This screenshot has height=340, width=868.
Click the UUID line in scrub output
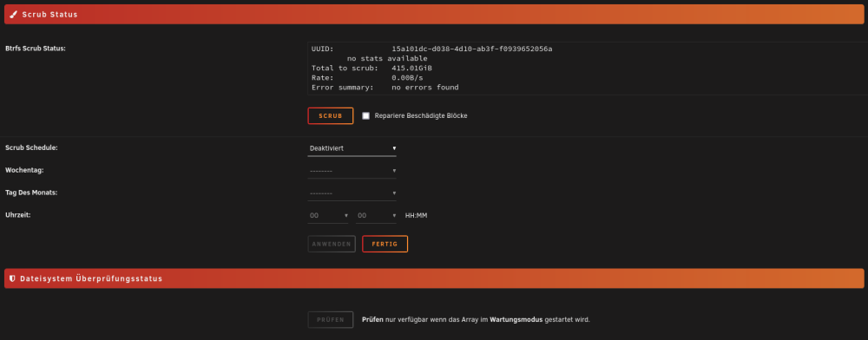coord(431,49)
